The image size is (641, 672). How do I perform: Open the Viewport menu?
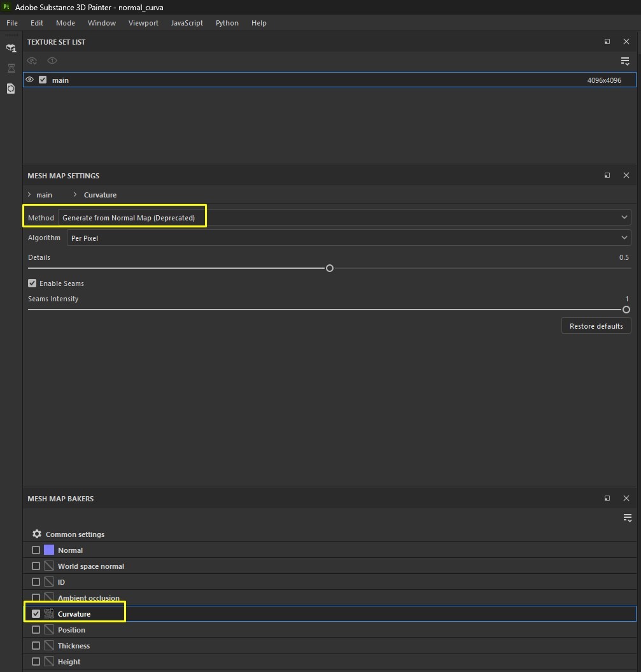pos(143,23)
